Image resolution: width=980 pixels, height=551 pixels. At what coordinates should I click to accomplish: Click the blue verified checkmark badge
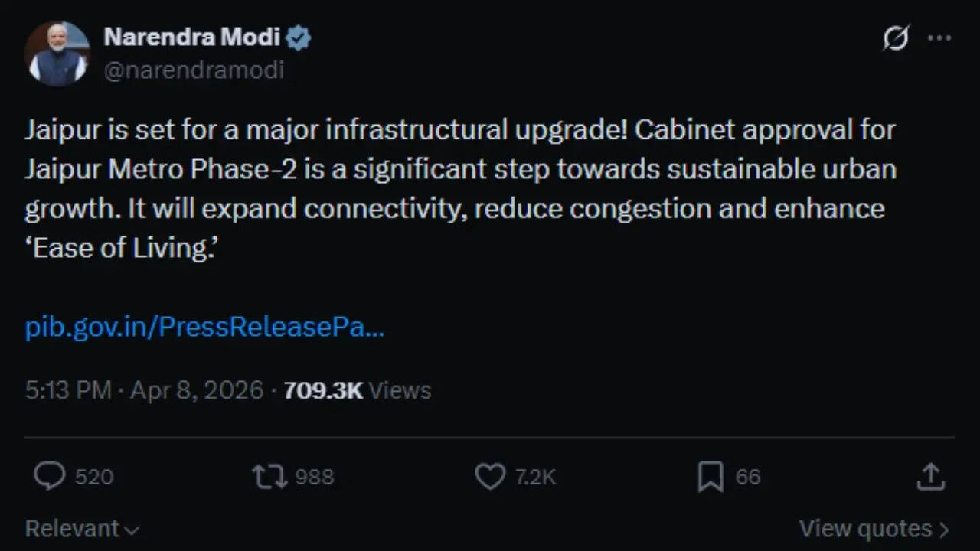point(298,37)
